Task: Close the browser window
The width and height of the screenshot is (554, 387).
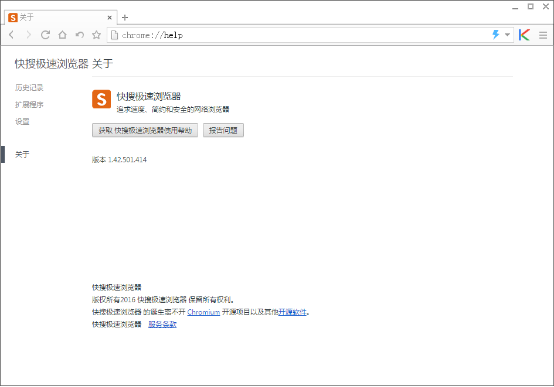Action: point(546,6)
